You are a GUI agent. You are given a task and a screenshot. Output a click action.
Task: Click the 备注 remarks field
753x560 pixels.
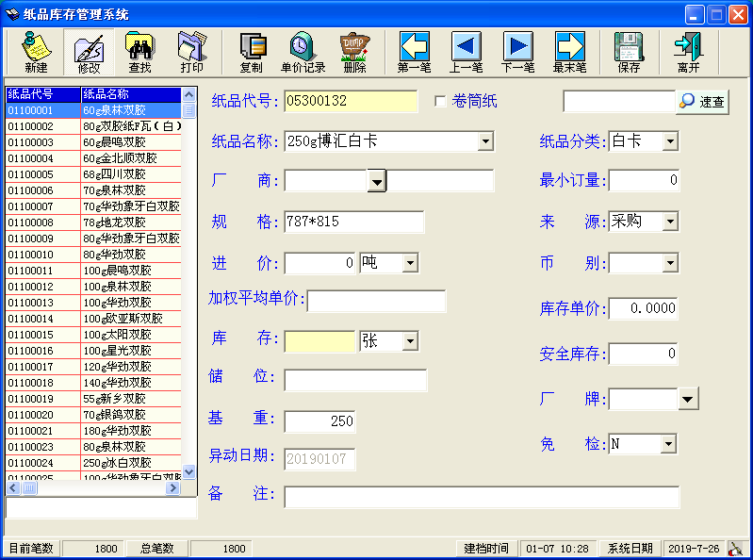482,497
